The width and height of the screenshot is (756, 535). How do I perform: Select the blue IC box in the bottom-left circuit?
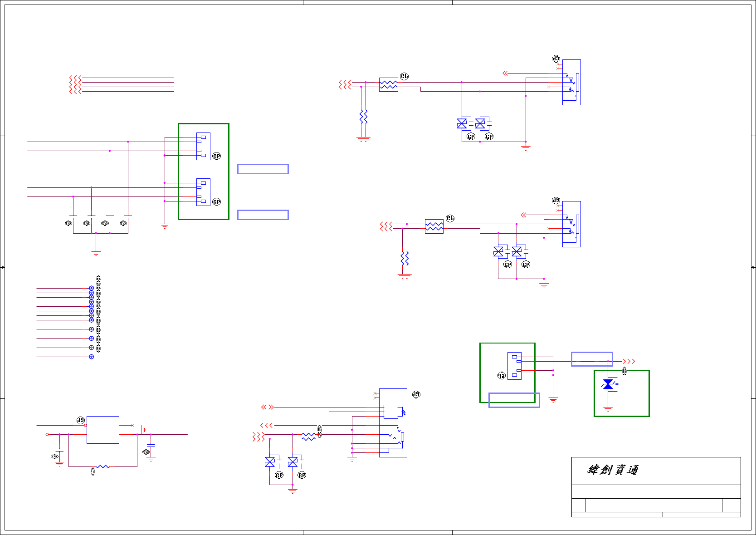[x=103, y=430]
